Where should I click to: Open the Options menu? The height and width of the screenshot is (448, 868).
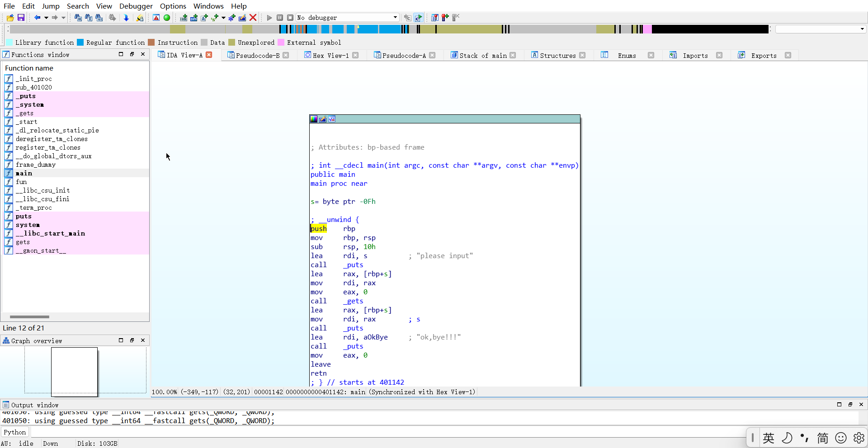(173, 6)
